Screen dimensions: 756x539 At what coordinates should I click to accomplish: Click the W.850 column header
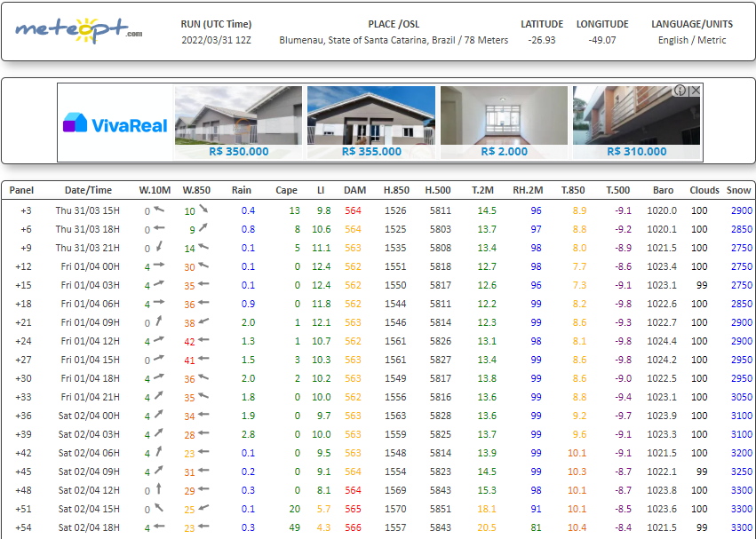coord(196,190)
